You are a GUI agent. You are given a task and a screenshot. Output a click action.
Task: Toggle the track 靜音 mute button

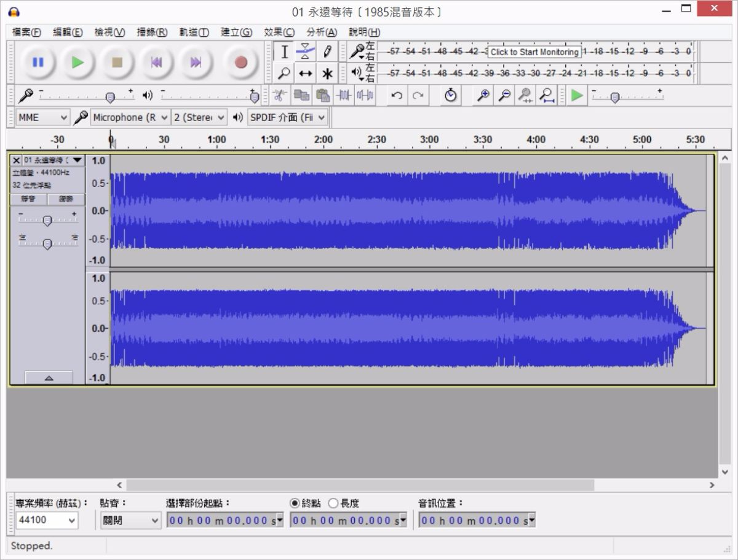(x=29, y=199)
